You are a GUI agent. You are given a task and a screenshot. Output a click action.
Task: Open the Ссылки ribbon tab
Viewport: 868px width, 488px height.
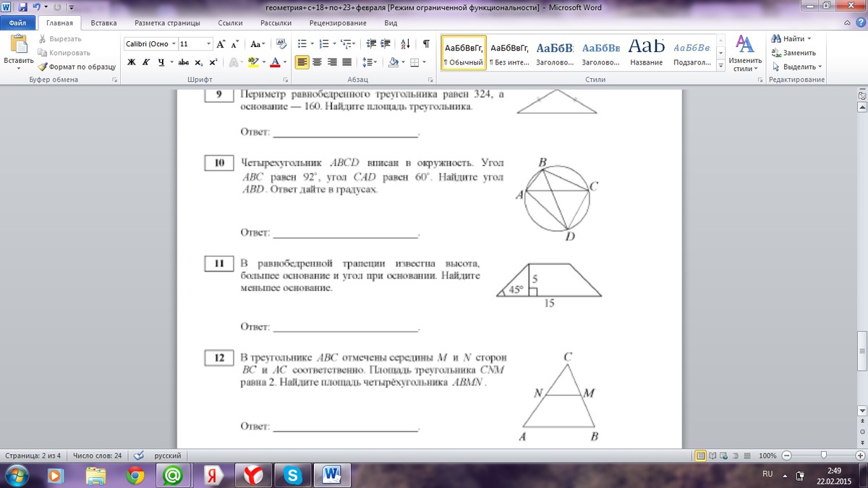point(230,22)
